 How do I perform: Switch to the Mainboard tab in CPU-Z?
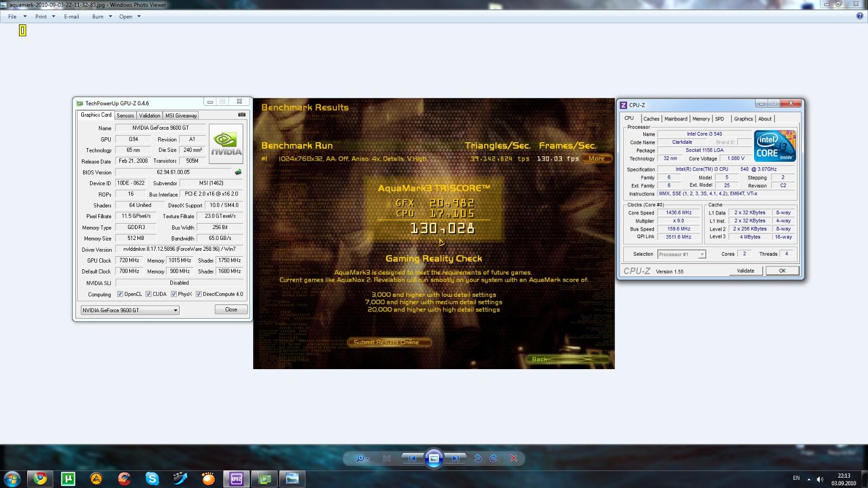[676, 119]
